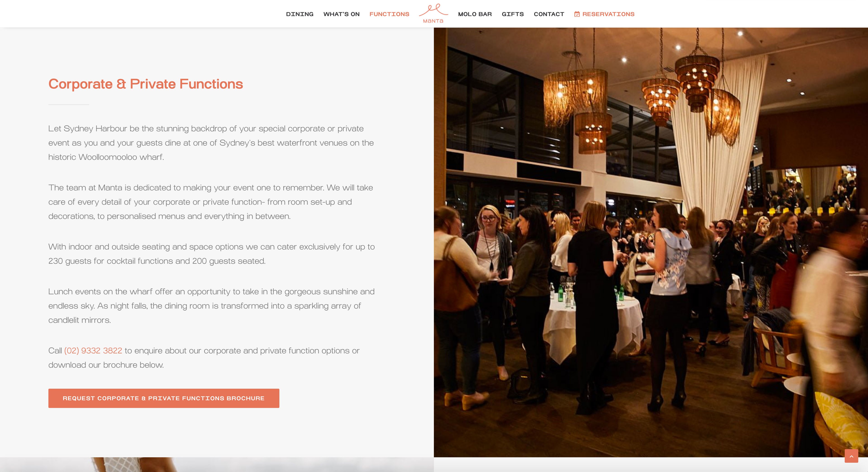
Task: Click the paragraph starting 'The team at Manta'
Action: tap(211, 202)
